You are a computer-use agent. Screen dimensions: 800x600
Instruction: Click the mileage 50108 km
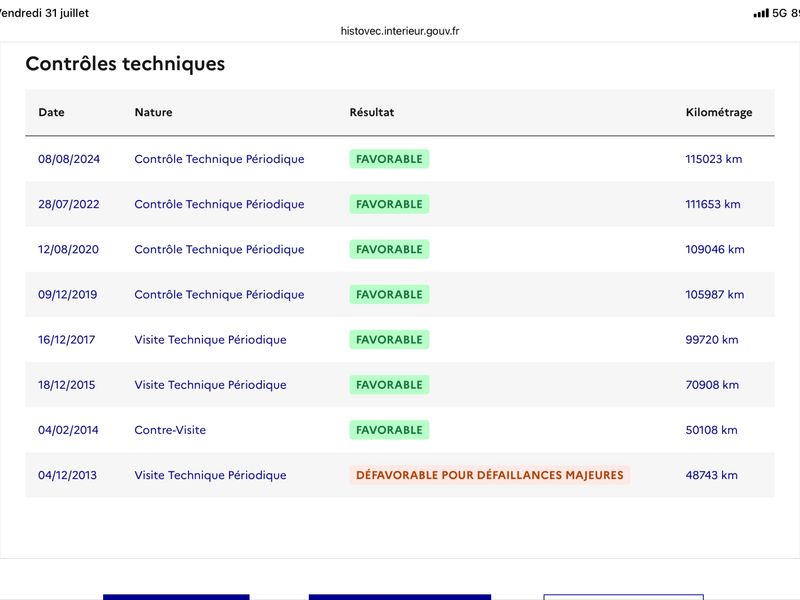point(711,430)
